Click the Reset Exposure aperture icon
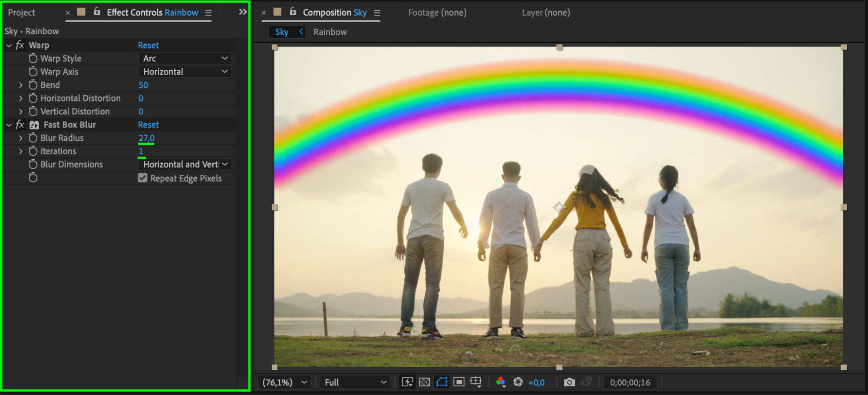 [x=518, y=382]
